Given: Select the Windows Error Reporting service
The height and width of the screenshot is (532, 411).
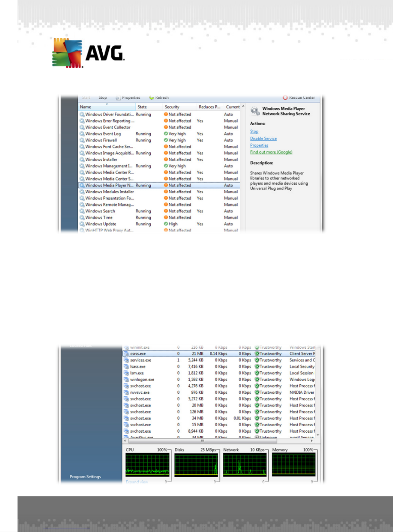Looking at the screenshot, I should coord(159,121).
